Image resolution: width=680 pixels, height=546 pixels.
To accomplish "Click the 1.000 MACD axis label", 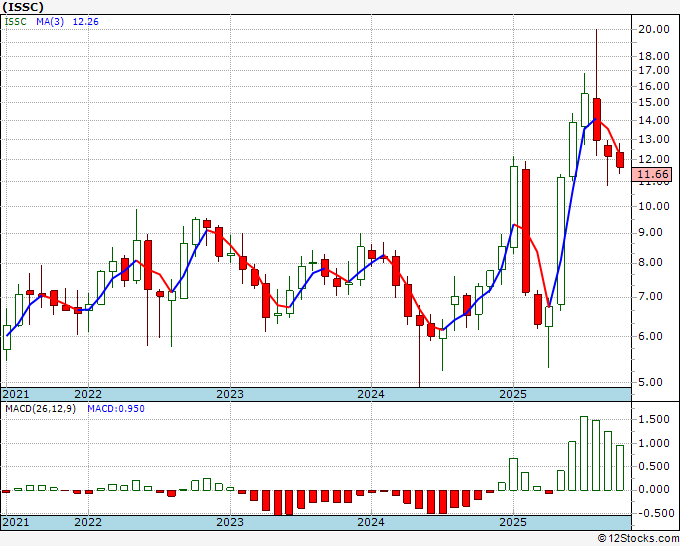I will [x=654, y=443].
